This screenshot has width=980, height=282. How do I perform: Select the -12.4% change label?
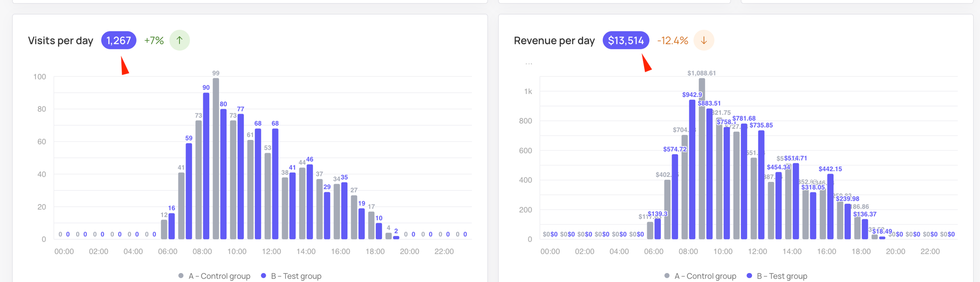point(672,40)
